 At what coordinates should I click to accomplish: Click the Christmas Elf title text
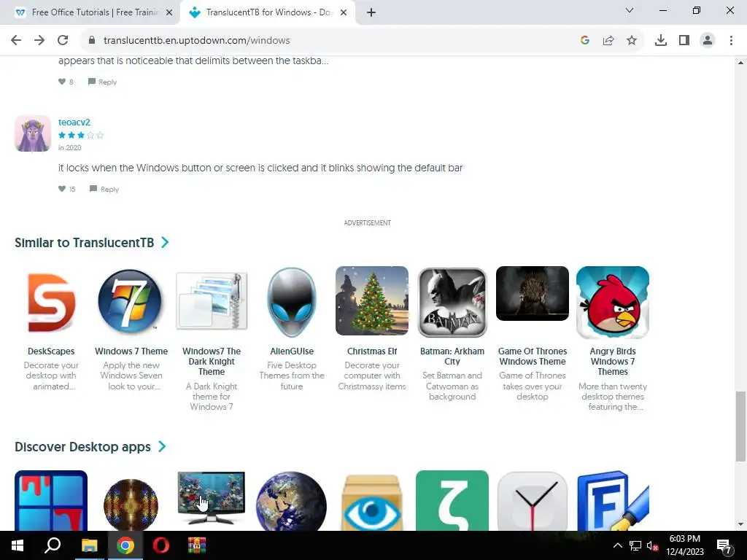pos(372,351)
